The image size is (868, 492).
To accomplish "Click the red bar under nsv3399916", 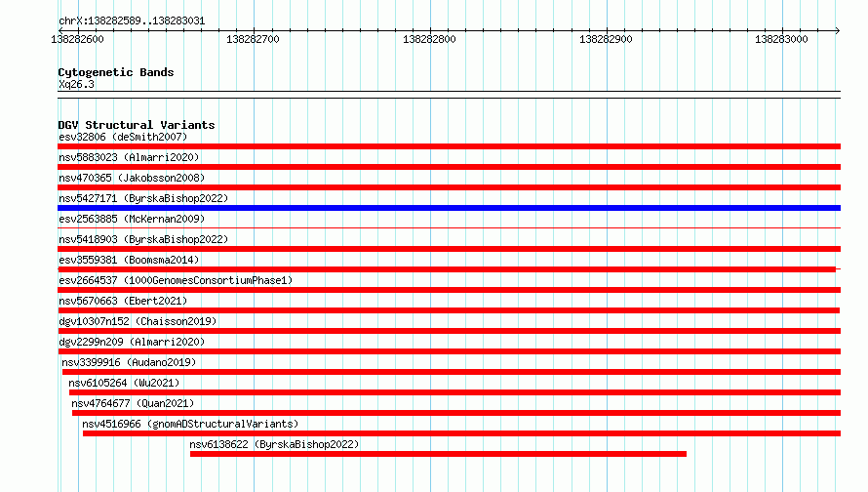I will tap(452, 372).
